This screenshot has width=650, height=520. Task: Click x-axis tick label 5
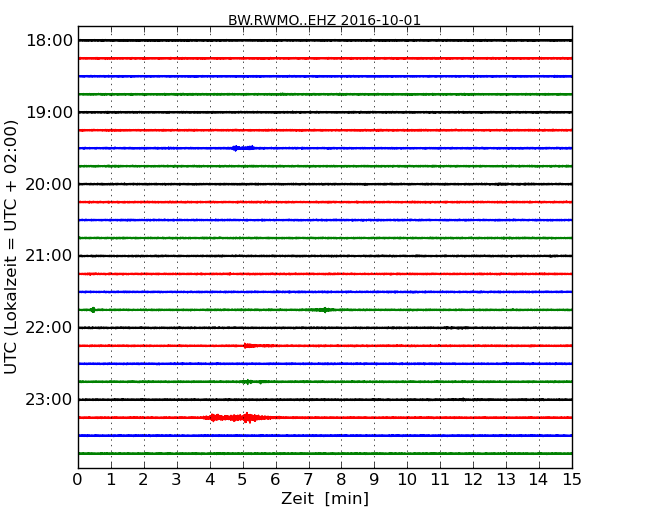243,479
